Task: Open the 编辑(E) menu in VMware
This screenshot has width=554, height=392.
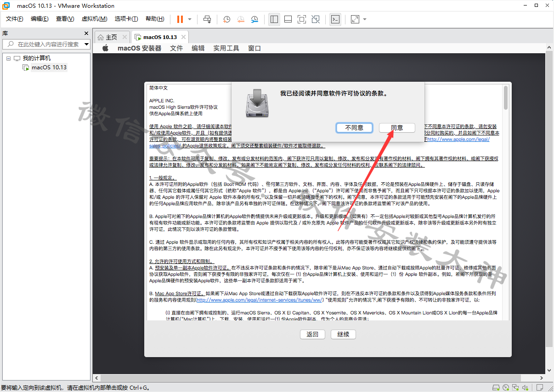Action: 40,19
